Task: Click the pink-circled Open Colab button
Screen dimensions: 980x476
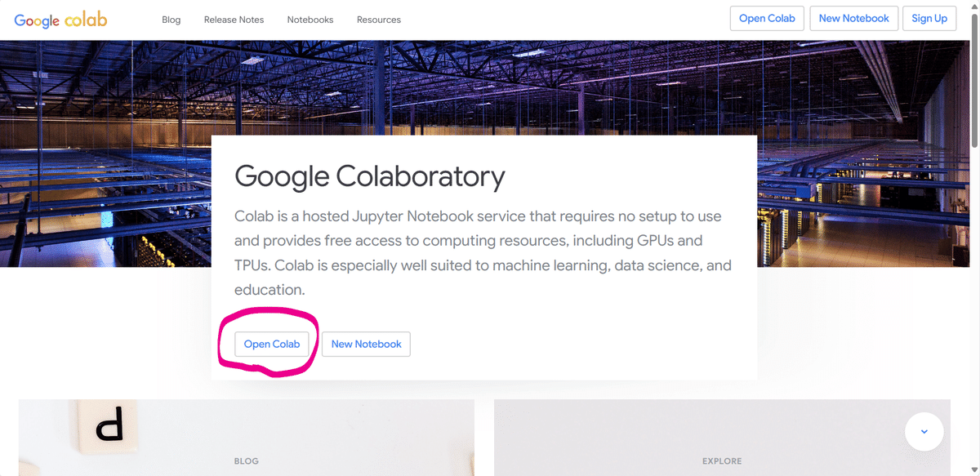Action: (272, 345)
